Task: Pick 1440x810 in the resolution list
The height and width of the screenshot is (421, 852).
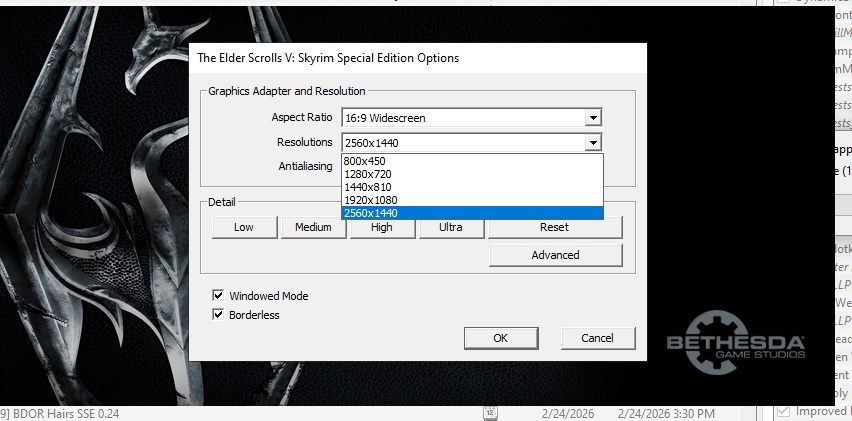Action: [x=472, y=187]
